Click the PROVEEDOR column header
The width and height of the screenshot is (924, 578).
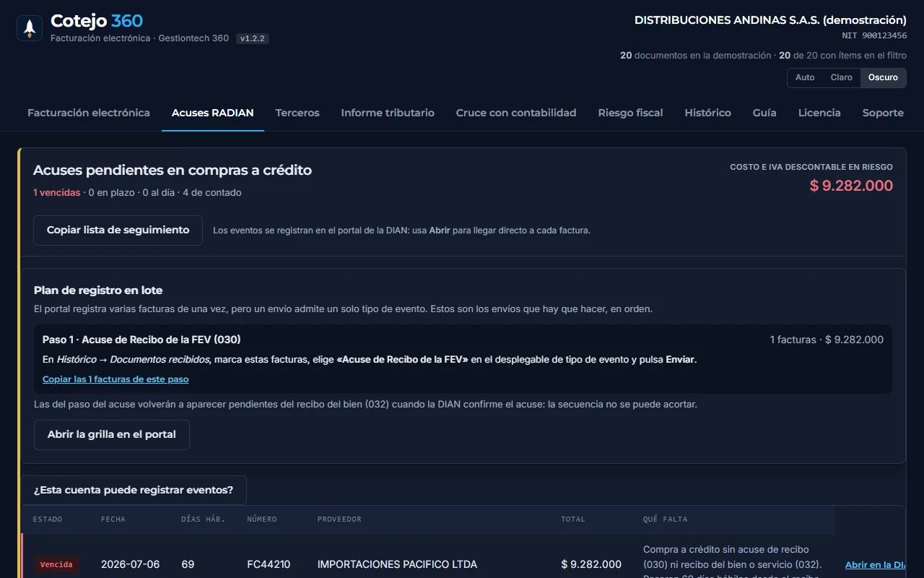(x=339, y=519)
